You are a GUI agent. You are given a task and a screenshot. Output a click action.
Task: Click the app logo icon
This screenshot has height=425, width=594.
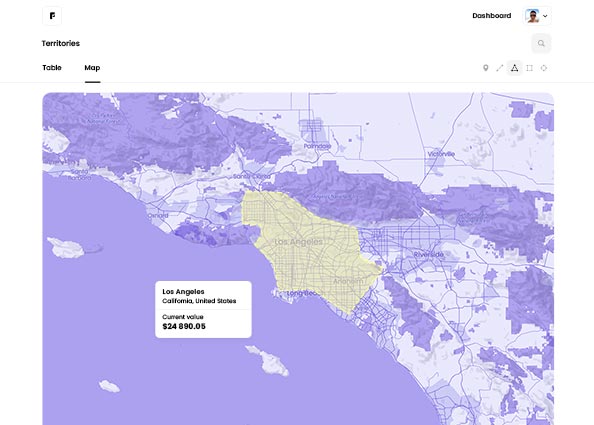pos(52,16)
